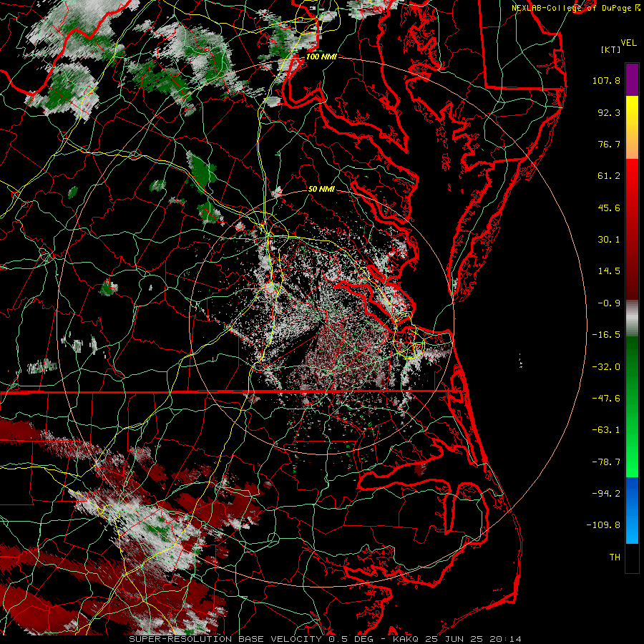The width and height of the screenshot is (644, 644).
Task: Click the 76.7 legend value
Action: [x=609, y=144]
